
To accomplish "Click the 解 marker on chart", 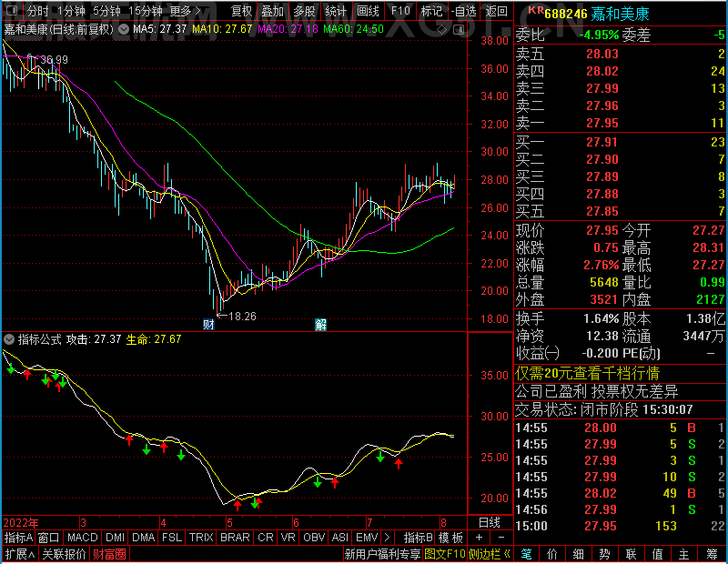I will point(321,325).
